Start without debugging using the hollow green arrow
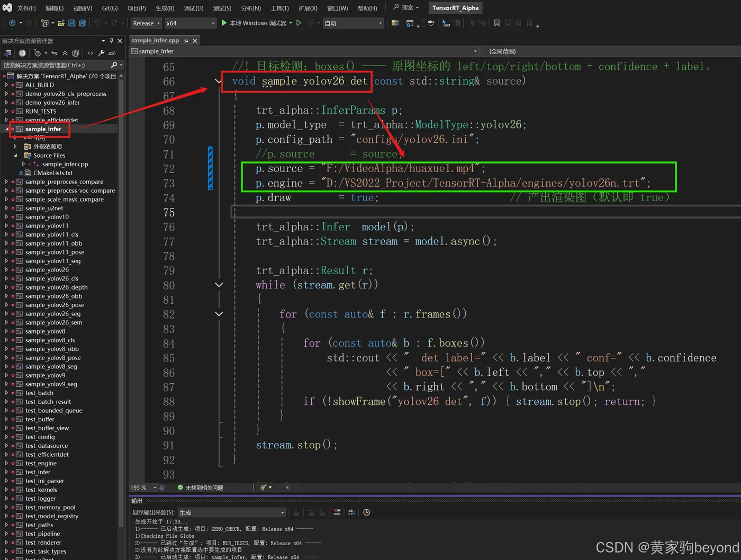741x560 pixels. 299,23
